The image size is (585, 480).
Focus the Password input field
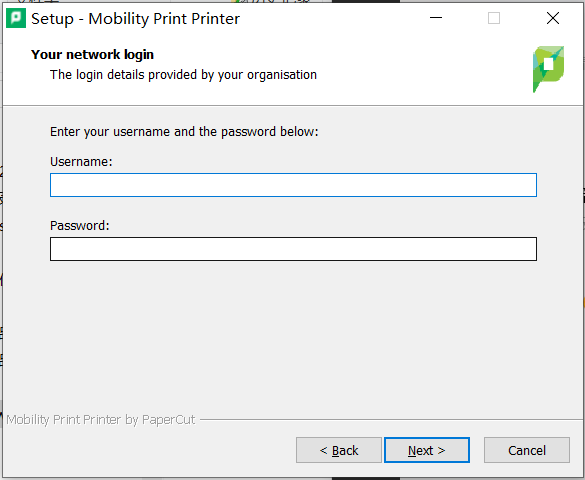pyautogui.click(x=293, y=249)
